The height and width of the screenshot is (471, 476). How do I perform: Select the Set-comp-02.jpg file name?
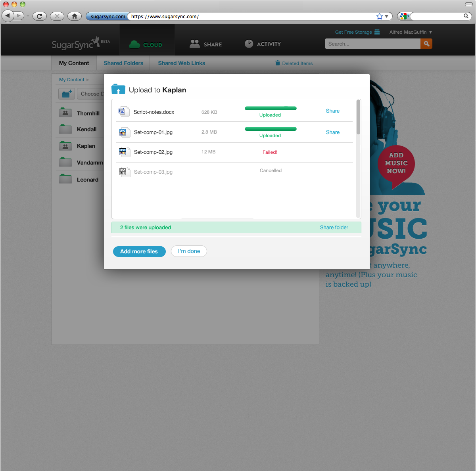coord(153,152)
